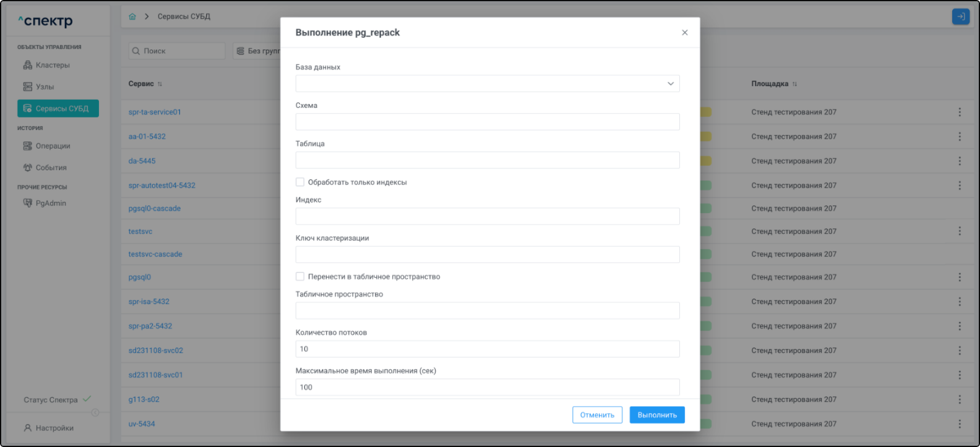Click into the Схема input field
The image size is (980, 447).
pyautogui.click(x=487, y=122)
